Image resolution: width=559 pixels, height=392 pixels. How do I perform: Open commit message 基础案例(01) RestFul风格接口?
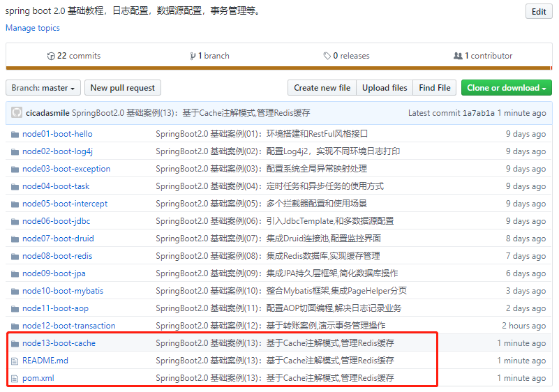pyautogui.click(x=262, y=134)
